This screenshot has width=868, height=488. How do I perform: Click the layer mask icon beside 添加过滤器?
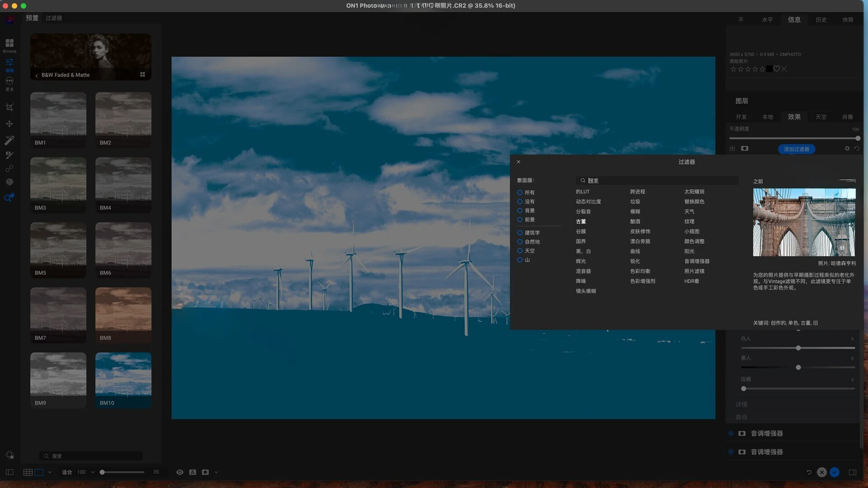coord(745,149)
